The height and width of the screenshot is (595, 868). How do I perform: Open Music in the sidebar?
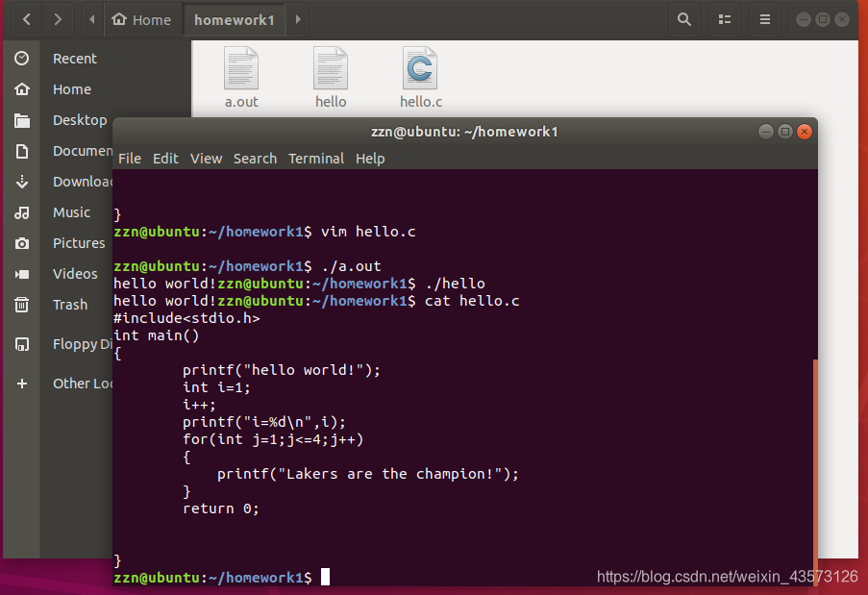[x=71, y=212]
